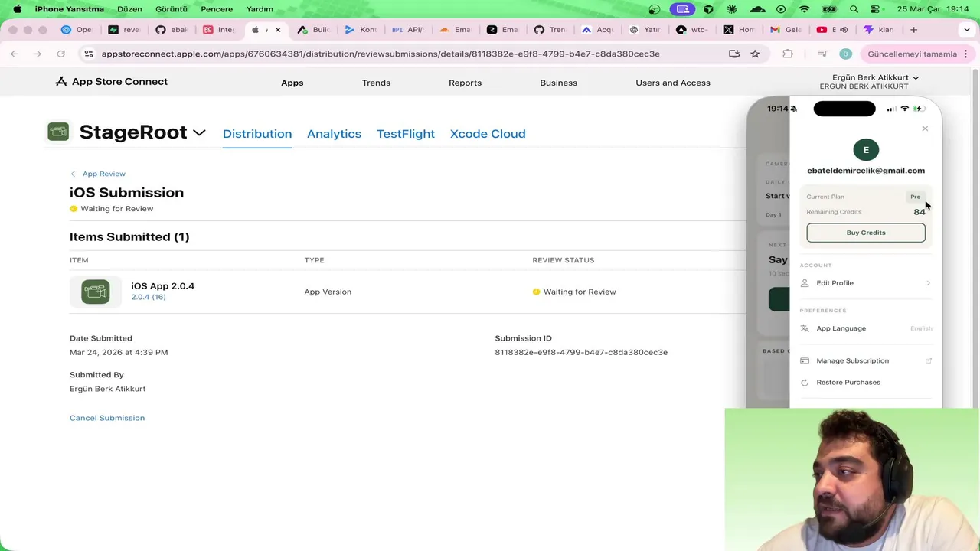The width and height of the screenshot is (980, 551).
Task: Open the Trends section
Action: 376,83
